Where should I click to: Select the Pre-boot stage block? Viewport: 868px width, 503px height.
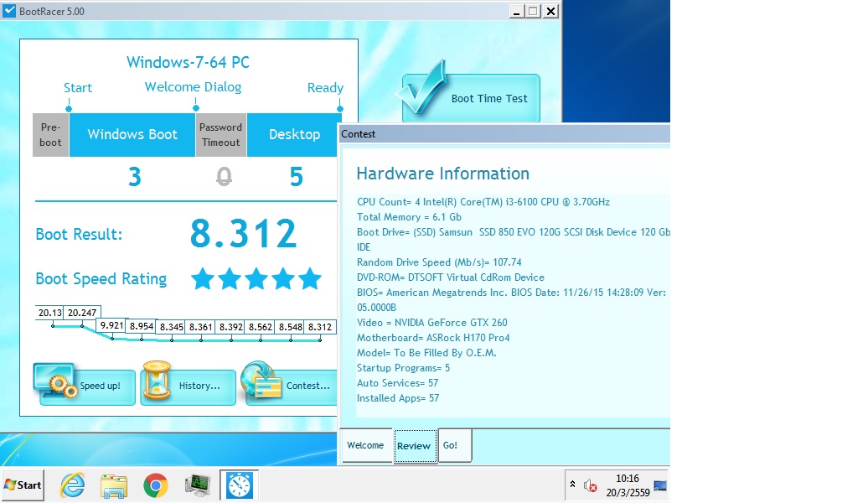pos(50,135)
